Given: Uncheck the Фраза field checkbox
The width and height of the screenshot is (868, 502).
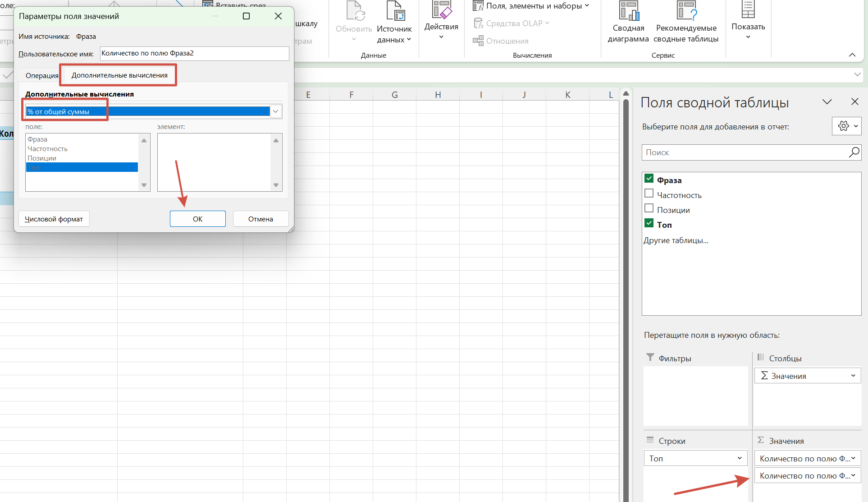Looking at the screenshot, I should [649, 179].
